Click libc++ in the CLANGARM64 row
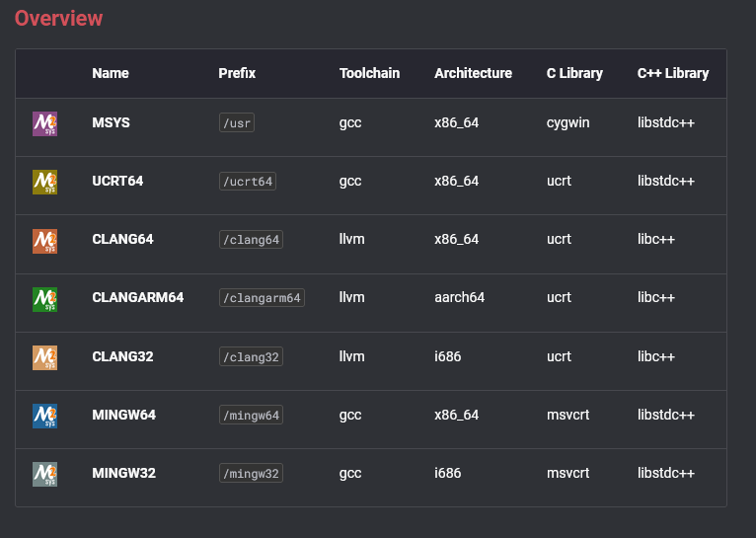Screen dimensions: 756x538 pyautogui.click(x=655, y=297)
